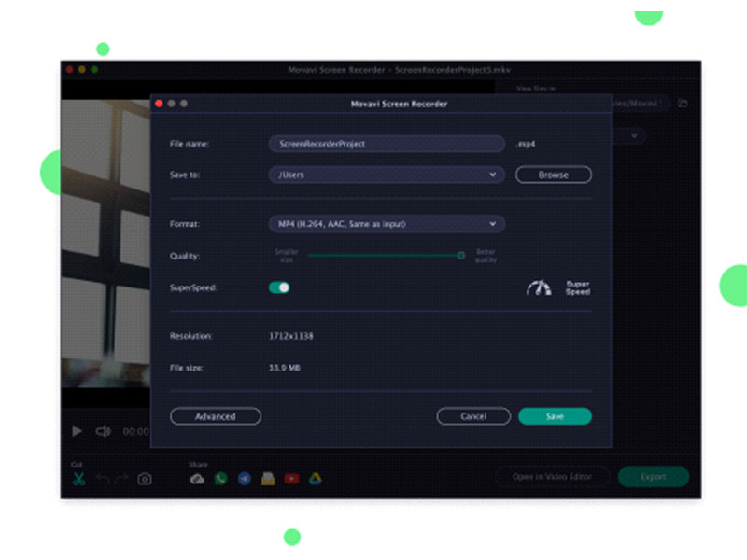Click the .mp4 extension label
747x560 pixels.
pos(526,144)
